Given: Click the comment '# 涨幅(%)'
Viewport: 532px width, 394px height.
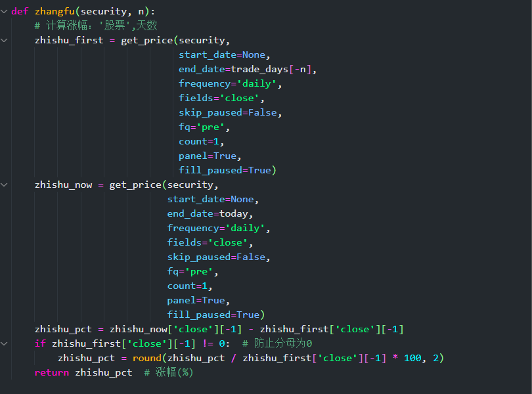Looking at the screenshot, I should [169, 372].
